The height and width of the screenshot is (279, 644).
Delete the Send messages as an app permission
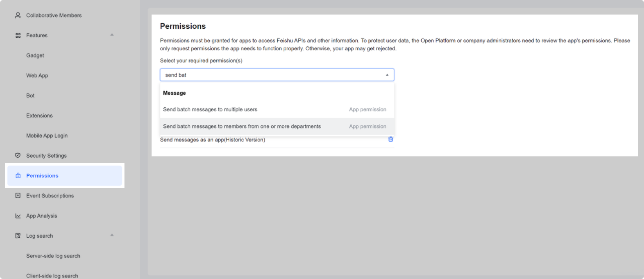tap(390, 139)
